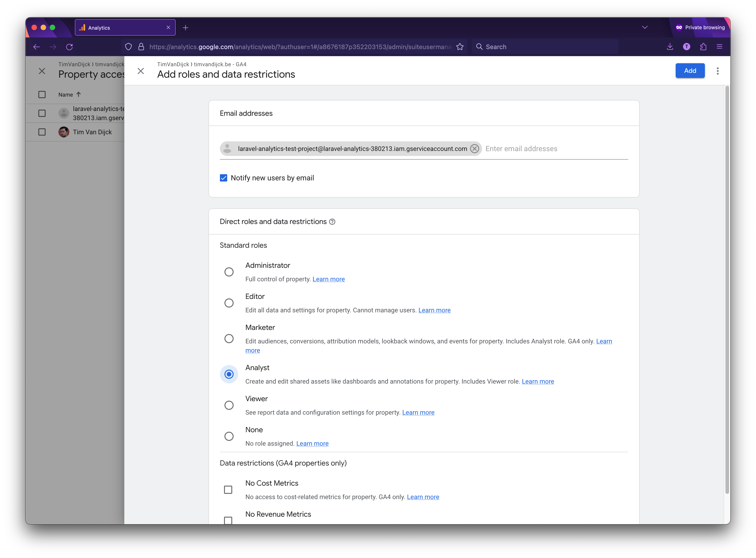
Task: Open the browser extensions icon
Action: (x=704, y=47)
